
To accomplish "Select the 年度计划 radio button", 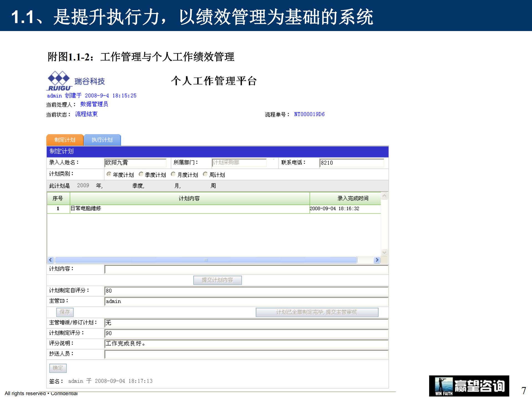I will 109,174.
